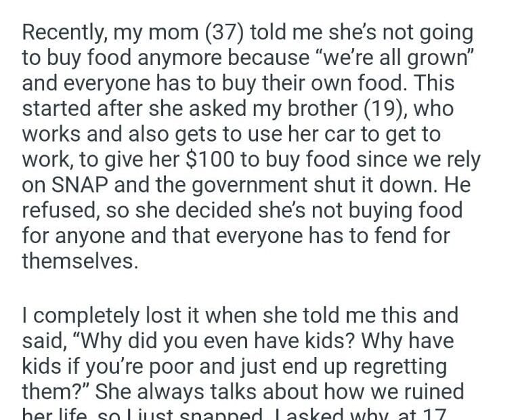Place cursor on the word "refused"
The image size is (518, 420).
tap(61, 211)
